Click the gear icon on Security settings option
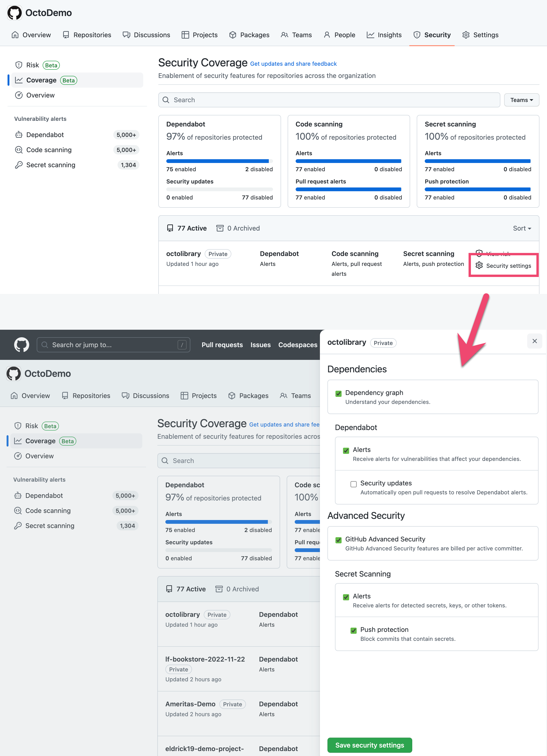The height and width of the screenshot is (756, 547). tap(479, 265)
